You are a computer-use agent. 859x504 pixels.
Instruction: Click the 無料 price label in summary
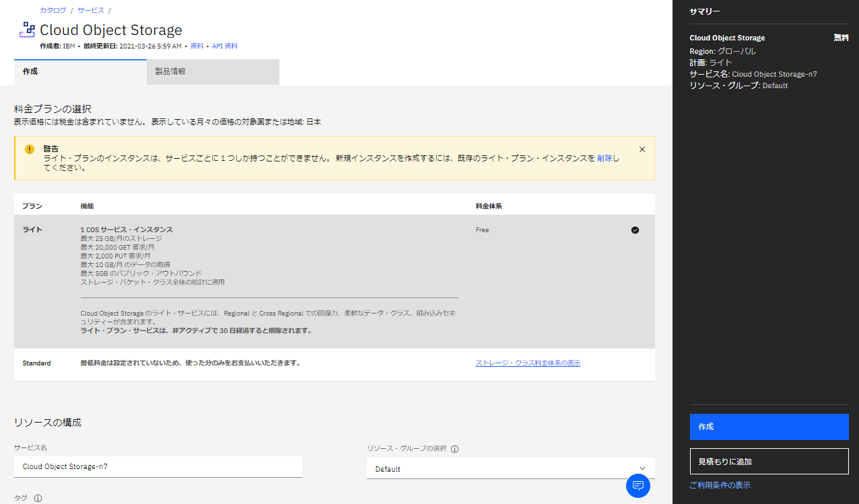click(x=841, y=38)
